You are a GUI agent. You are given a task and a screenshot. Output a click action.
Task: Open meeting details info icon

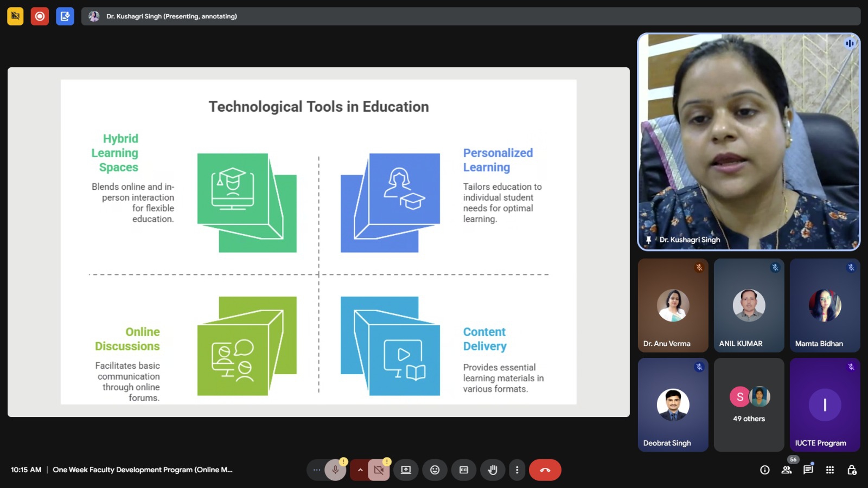click(764, 470)
